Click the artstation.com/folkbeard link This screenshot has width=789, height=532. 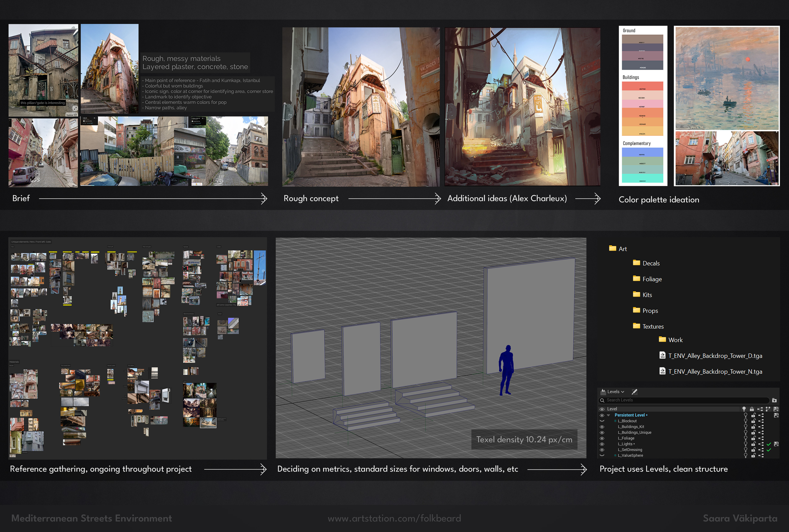click(x=394, y=518)
